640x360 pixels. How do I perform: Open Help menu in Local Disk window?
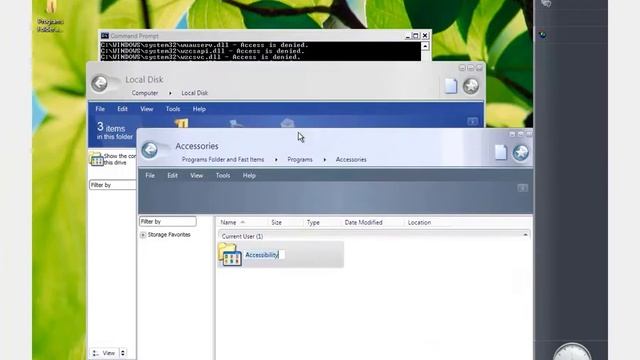199,109
